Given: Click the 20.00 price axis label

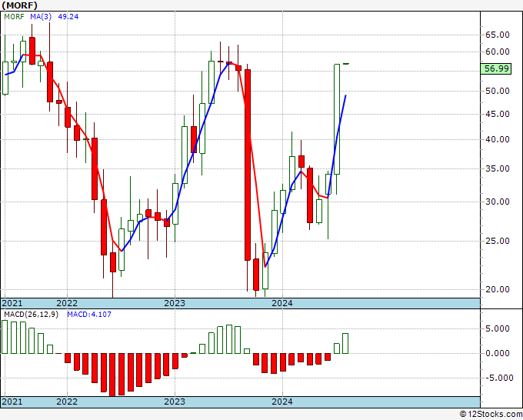Looking at the screenshot, I should point(497,289).
